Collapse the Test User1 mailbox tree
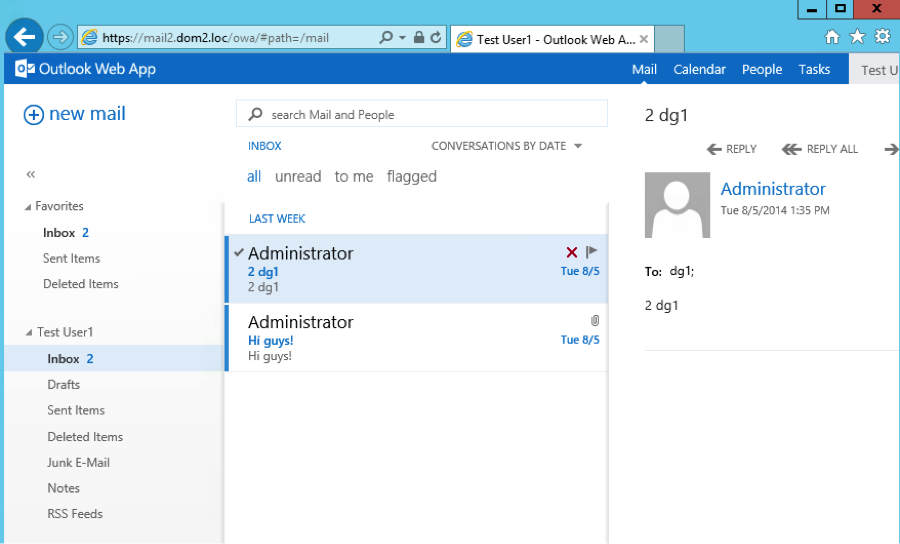The height and width of the screenshot is (544, 900). coord(28,333)
